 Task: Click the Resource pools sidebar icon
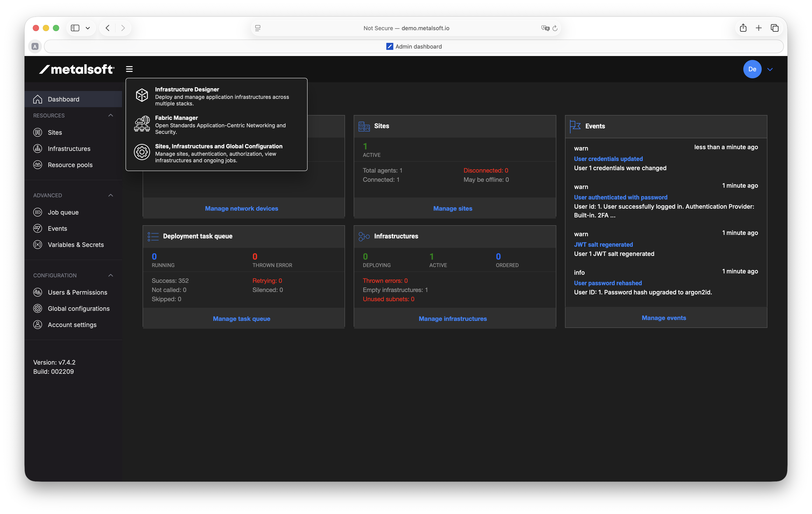point(38,164)
